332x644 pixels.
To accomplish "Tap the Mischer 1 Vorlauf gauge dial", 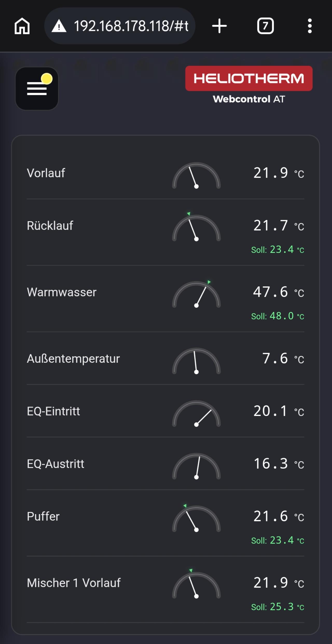I will tap(196, 583).
